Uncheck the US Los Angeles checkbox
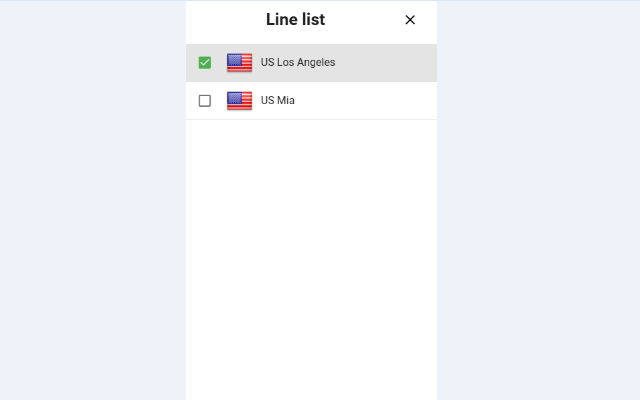 coord(205,63)
